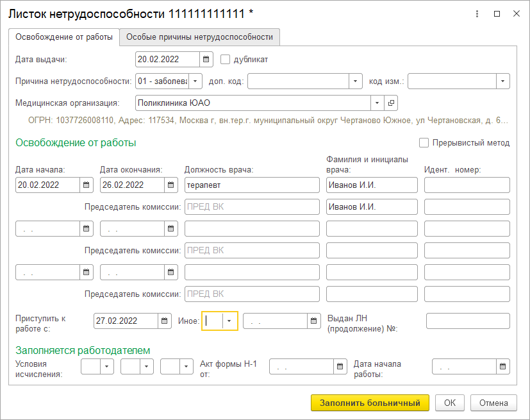Select Освобождение от работы tab
The image size is (530, 420).
click(64, 37)
